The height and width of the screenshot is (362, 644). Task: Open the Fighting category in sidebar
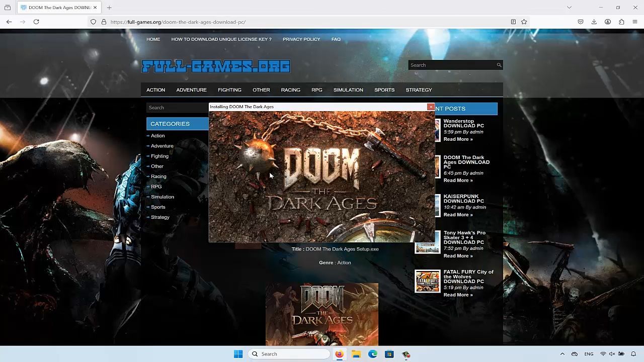coord(159,156)
